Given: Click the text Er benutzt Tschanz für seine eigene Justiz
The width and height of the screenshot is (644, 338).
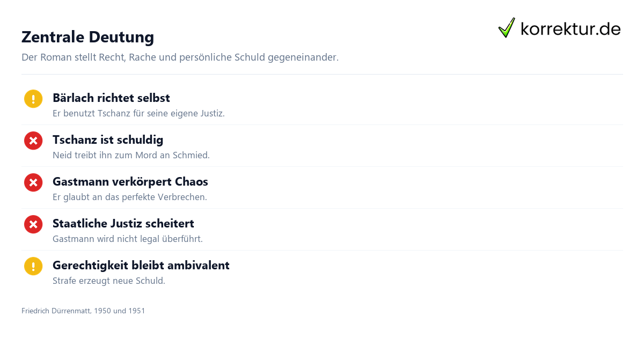Looking at the screenshot, I should pyautogui.click(x=138, y=113).
